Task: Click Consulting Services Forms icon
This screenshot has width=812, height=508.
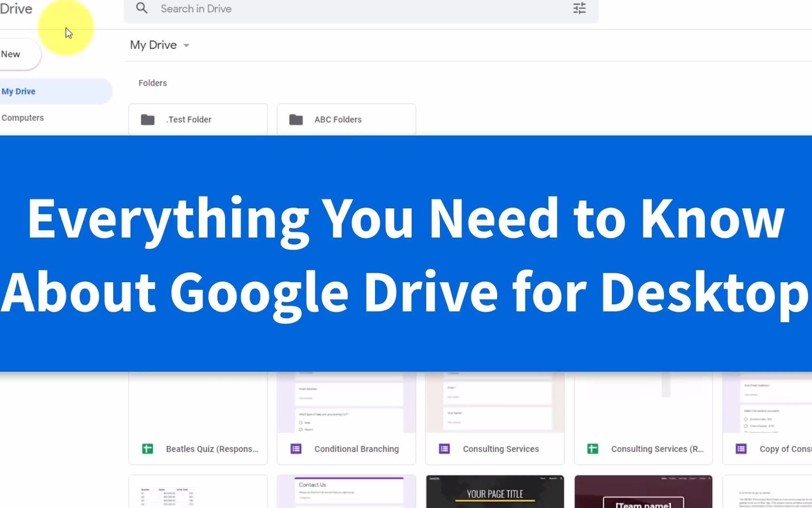Action: coord(445,449)
